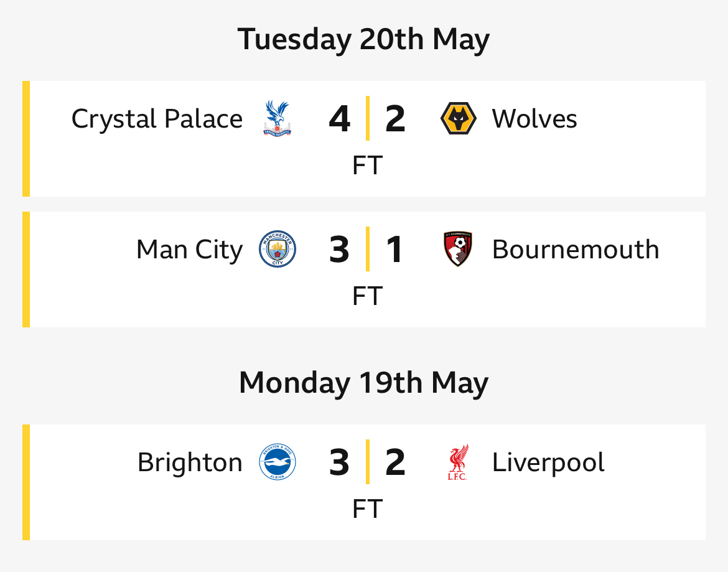The width and height of the screenshot is (728, 572).
Task: Click the Liverpool liver bird logo
Action: pos(458,462)
